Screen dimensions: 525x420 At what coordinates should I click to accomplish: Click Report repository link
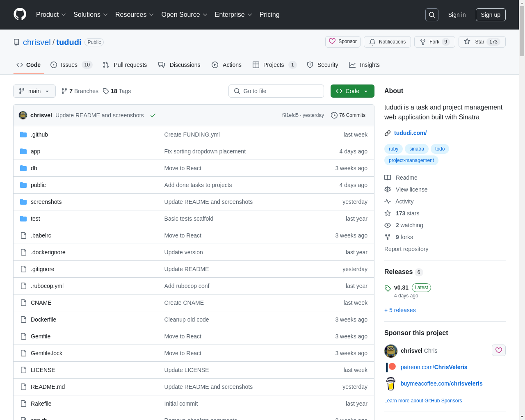coord(406,249)
